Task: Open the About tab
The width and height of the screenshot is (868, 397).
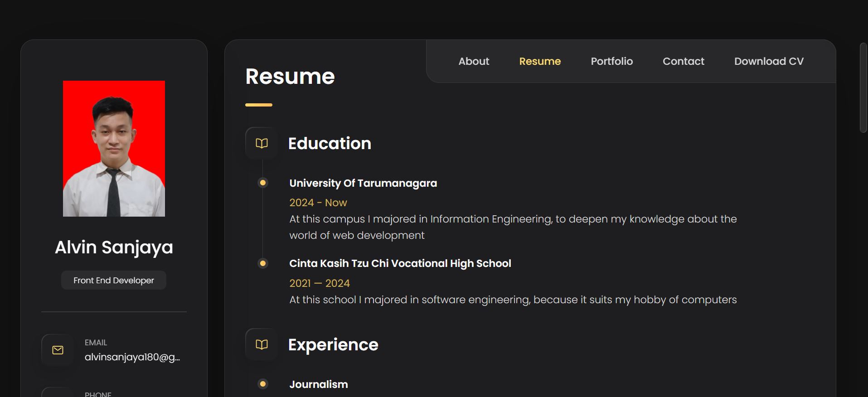Action: click(474, 61)
